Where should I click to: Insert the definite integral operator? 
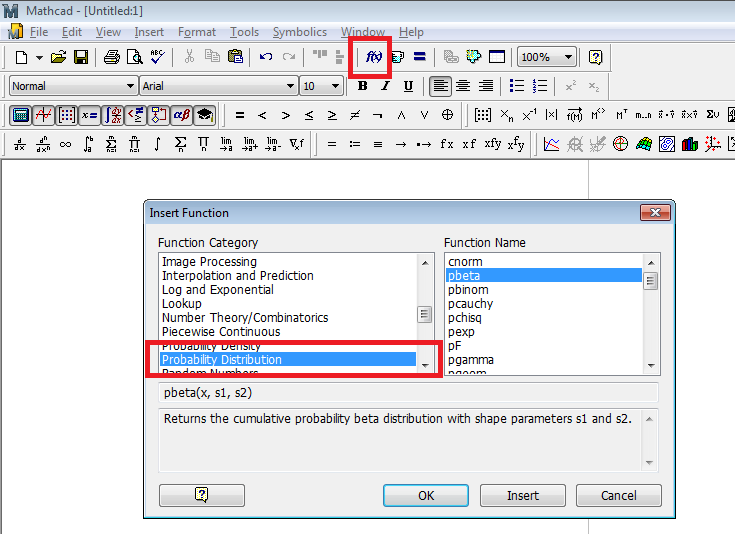(88, 144)
